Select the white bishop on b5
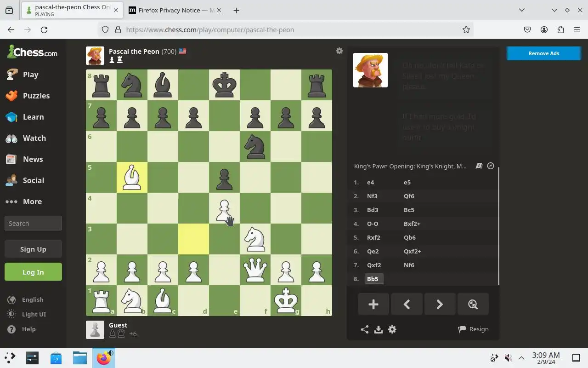588x368 pixels. (132, 177)
